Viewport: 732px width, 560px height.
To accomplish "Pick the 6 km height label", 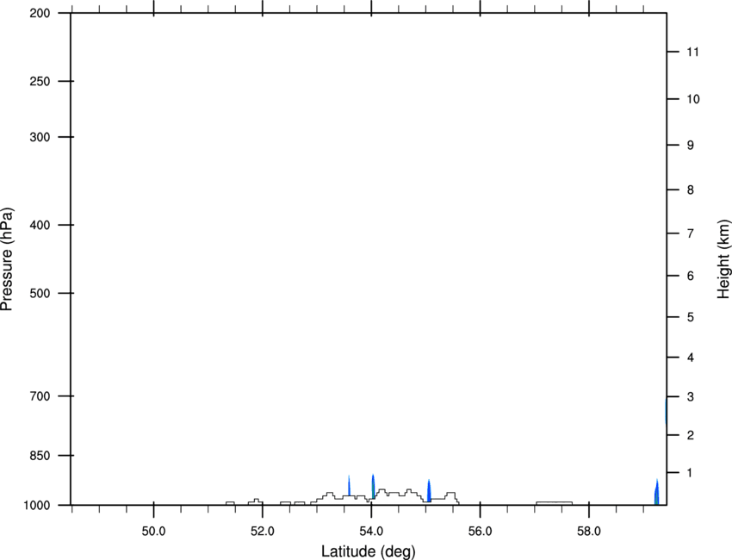I will [691, 276].
